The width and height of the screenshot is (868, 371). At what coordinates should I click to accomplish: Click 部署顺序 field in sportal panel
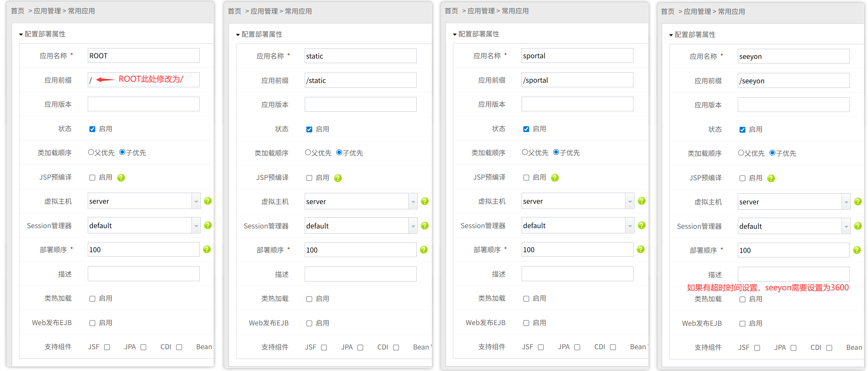pos(578,250)
